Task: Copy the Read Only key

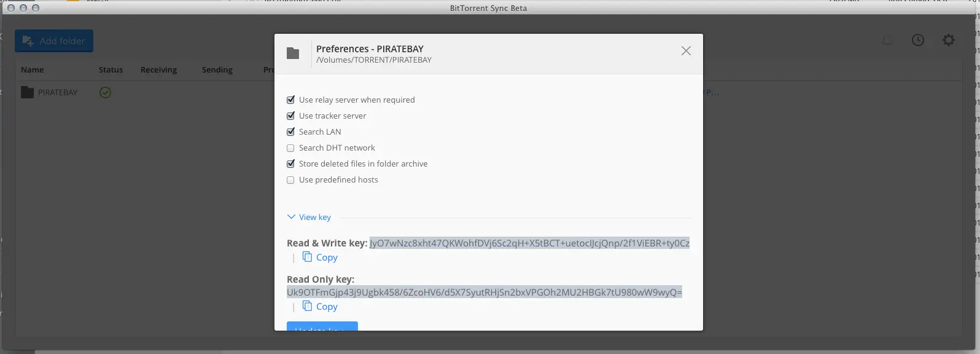Action: 327,307
